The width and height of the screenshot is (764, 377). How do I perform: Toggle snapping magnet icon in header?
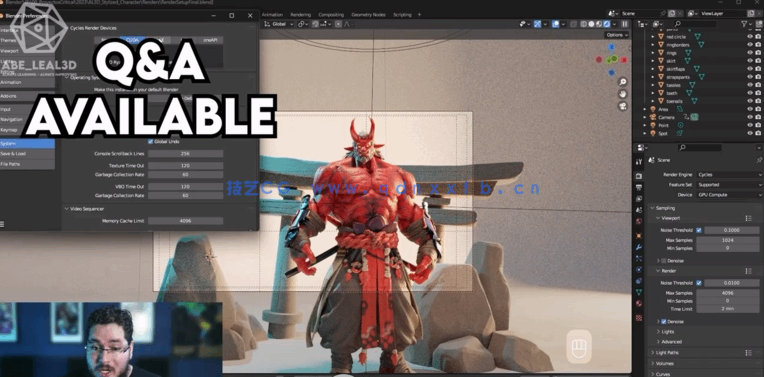pyautogui.click(x=315, y=24)
